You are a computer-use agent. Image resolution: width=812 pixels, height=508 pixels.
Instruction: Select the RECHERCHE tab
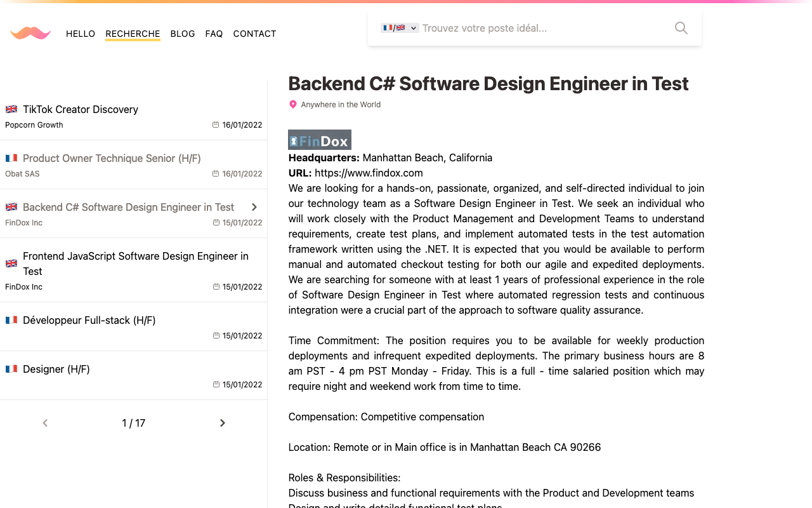133,34
